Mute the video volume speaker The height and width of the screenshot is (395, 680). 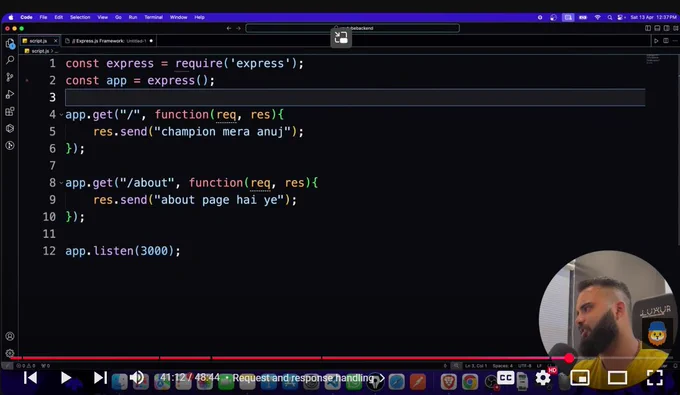point(137,378)
